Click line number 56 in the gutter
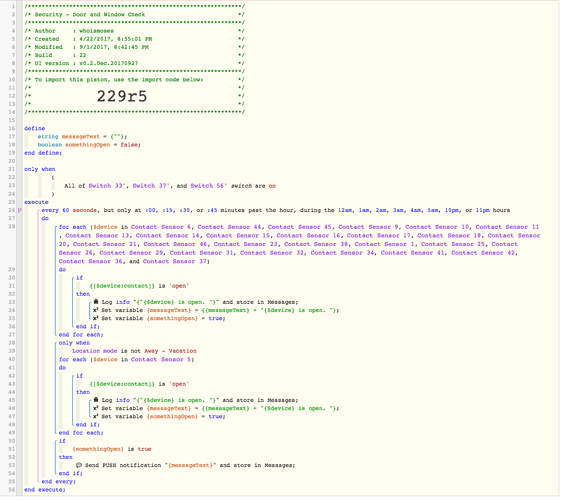563x500 pixels. tap(11, 490)
